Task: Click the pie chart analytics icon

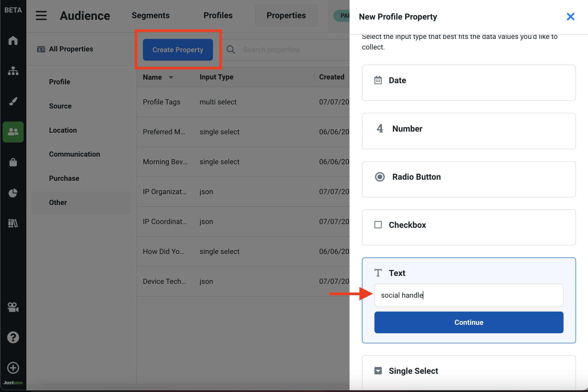Action: pyautogui.click(x=13, y=193)
